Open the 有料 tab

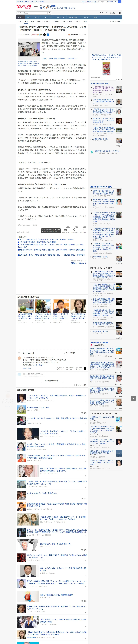point(95,17)
